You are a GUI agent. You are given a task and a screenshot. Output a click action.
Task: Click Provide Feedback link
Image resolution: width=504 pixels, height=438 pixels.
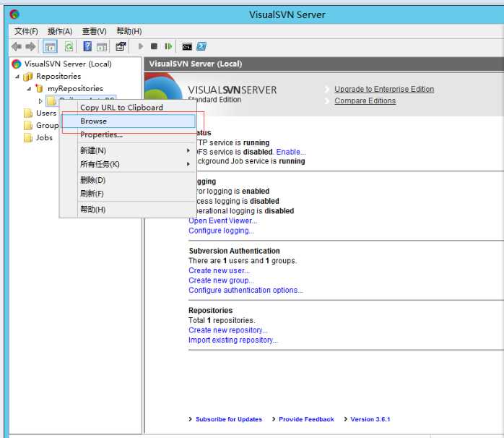306,419
